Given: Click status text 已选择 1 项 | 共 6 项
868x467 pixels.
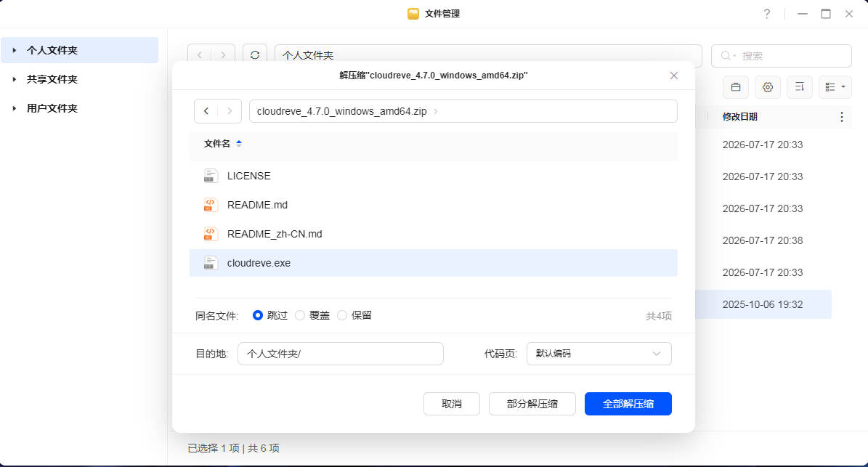Looking at the screenshot, I should (x=234, y=448).
